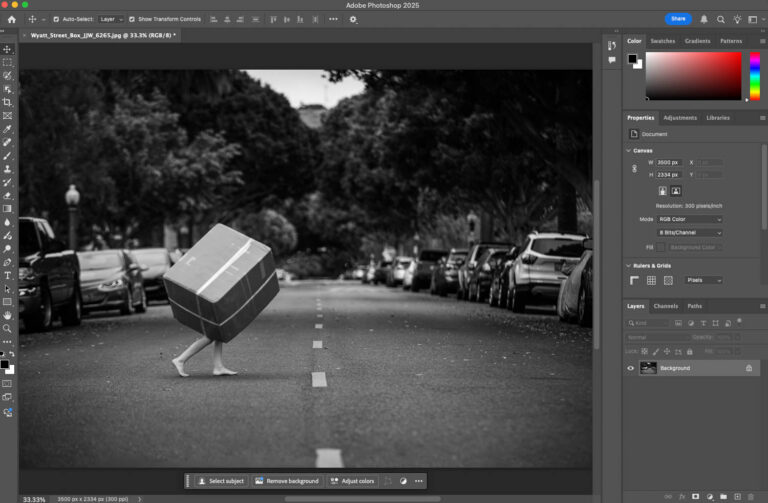The height and width of the screenshot is (503, 768).
Task: Click the Remove background button
Action: pos(287,481)
